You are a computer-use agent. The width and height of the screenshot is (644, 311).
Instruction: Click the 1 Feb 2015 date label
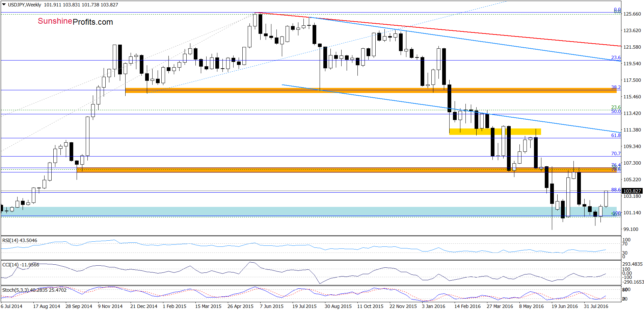click(175, 306)
